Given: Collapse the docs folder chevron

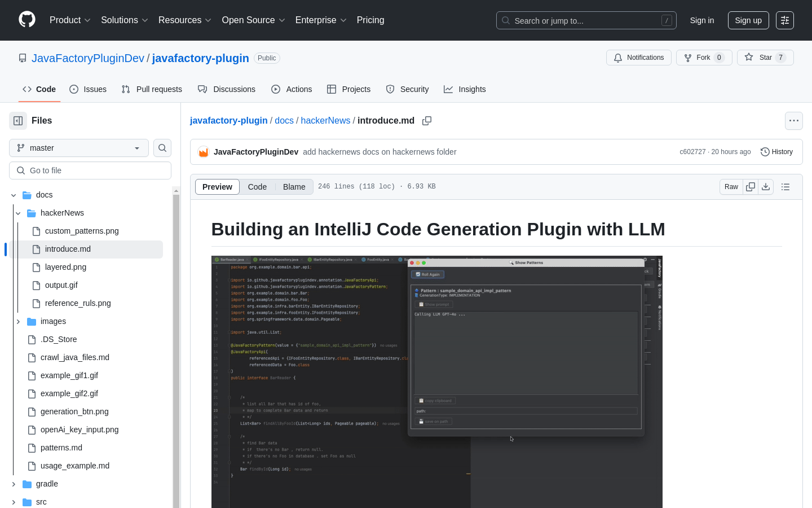Looking at the screenshot, I should [x=14, y=195].
